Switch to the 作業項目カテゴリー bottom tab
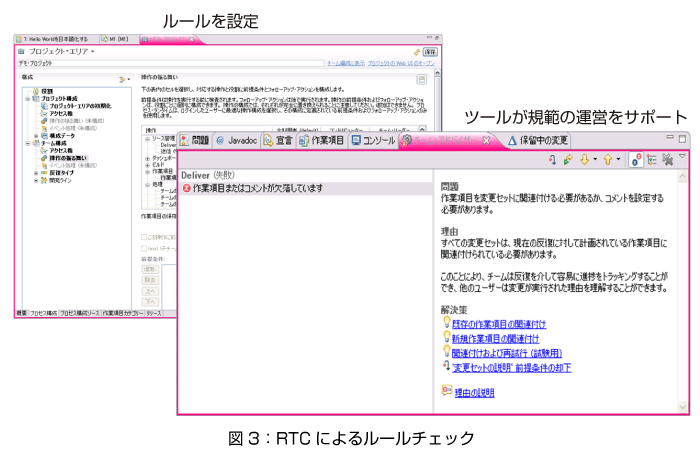Viewport: 700px width, 458px height. click(x=123, y=313)
